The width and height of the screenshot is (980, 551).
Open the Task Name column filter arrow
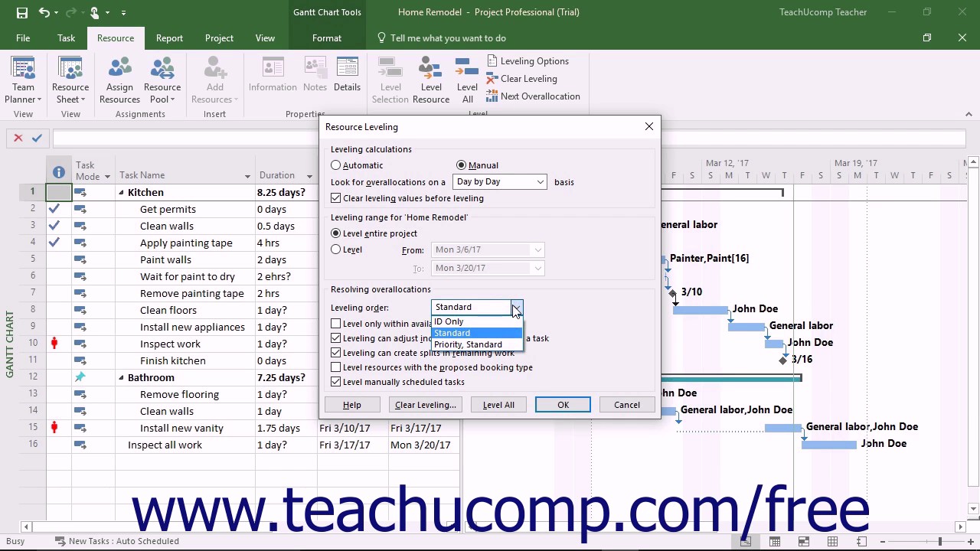tap(247, 176)
